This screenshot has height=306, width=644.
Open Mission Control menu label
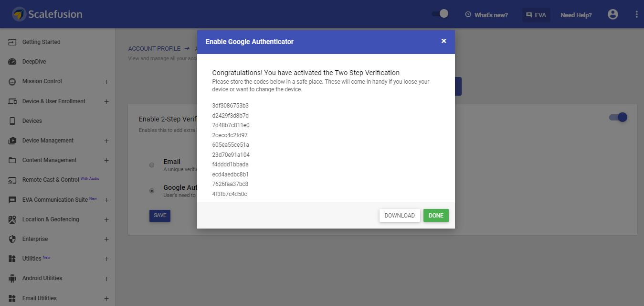[x=42, y=81]
